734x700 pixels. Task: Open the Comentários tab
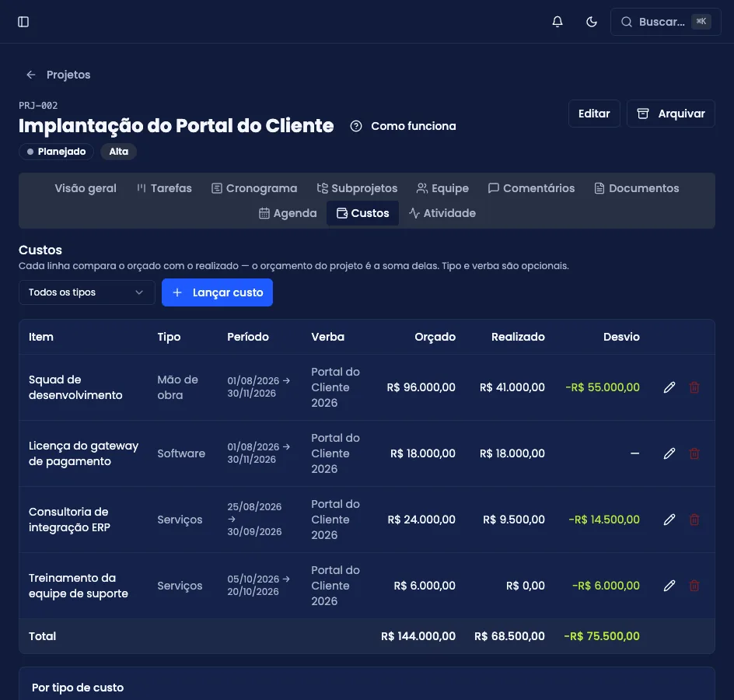531,188
